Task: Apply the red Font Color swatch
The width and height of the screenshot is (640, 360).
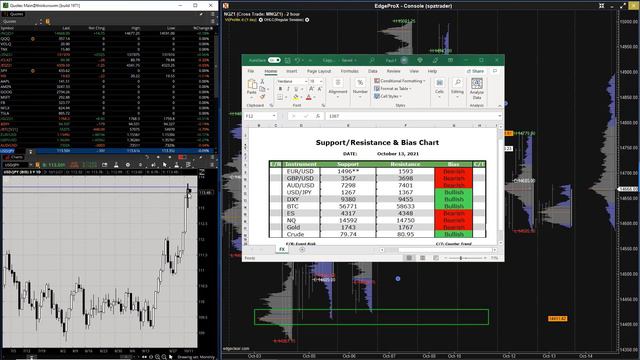Action: 308,97
